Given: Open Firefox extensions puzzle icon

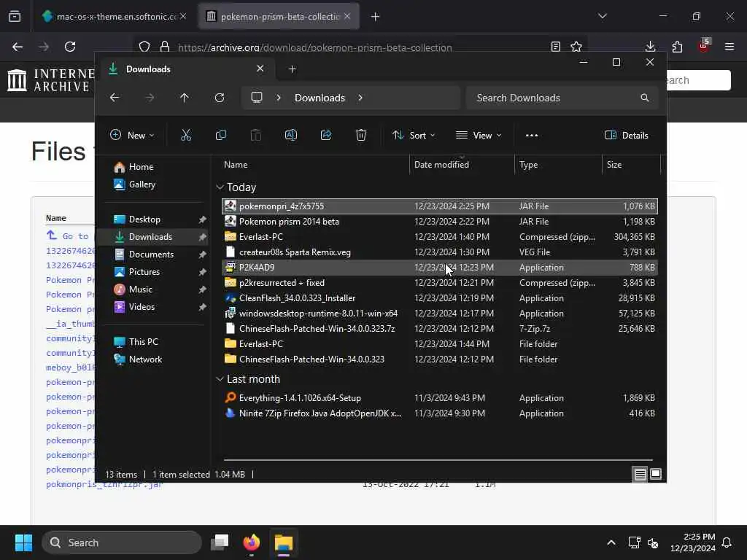Looking at the screenshot, I should point(677,47).
